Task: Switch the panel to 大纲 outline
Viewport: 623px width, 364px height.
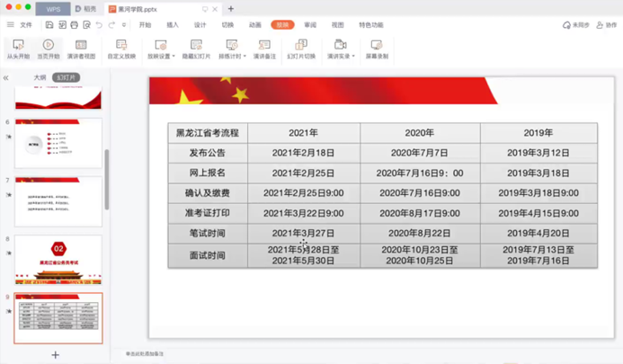Action: click(40, 77)
